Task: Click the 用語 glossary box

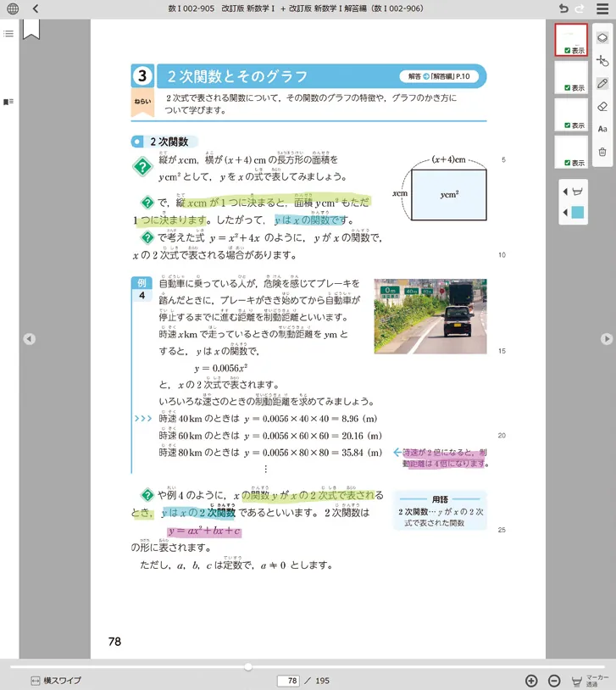Action: pyautogui.click(x=440, y=510)
